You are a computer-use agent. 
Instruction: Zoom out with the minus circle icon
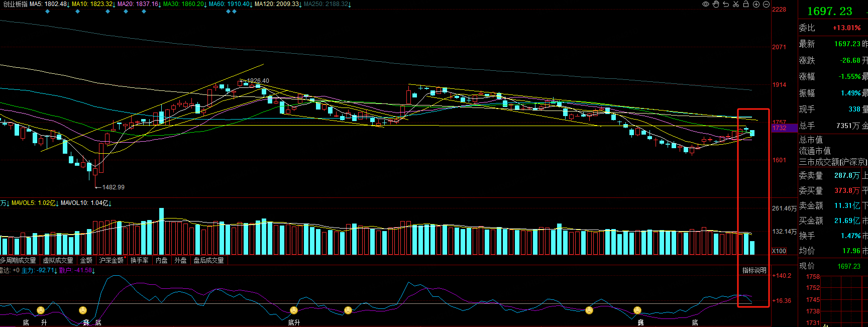pyautogui.click(x=766, y=4)
